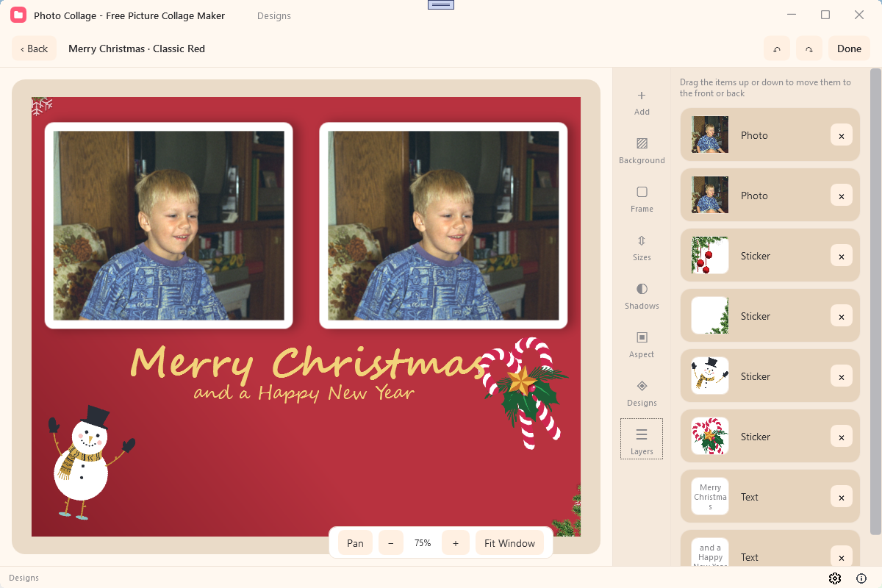Click the Redo arrow button
The height and width of the screenshot is (588, 882).
pos(809,49)
